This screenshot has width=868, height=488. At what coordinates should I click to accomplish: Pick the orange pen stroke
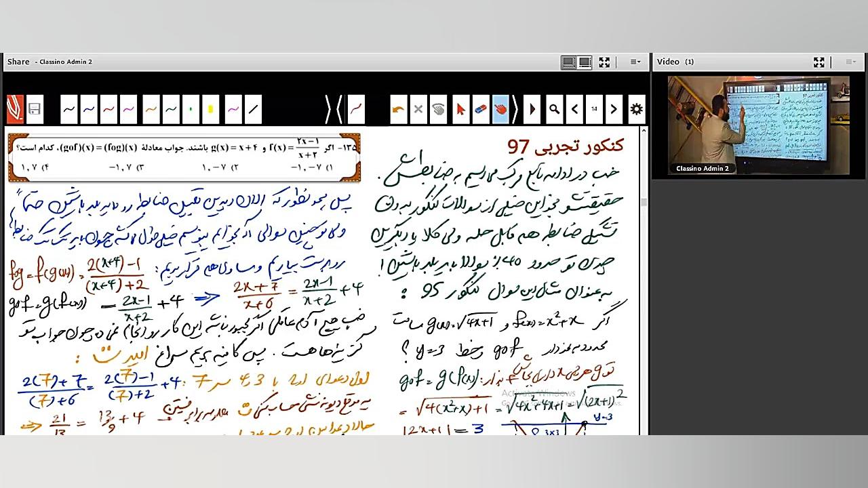(x=151, y=109)
